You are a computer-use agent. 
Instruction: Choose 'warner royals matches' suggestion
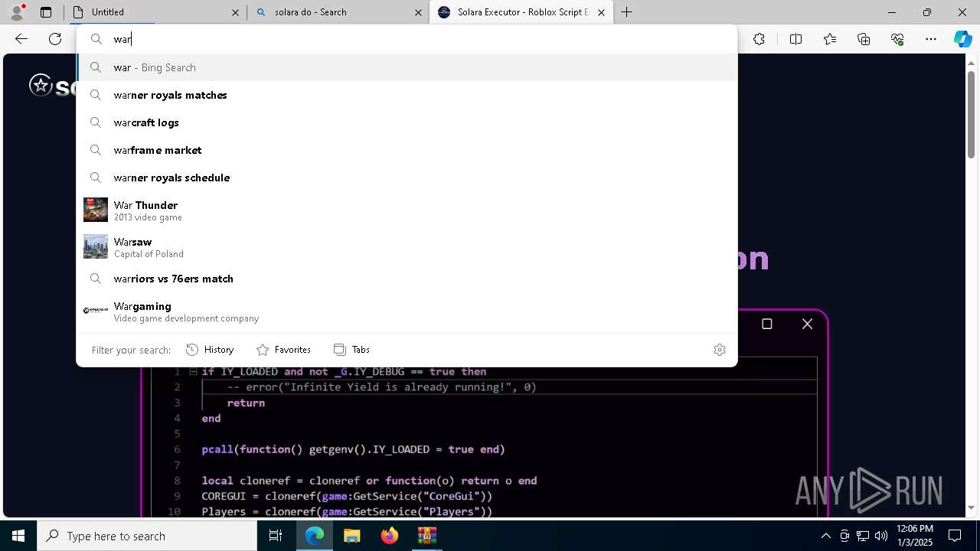coord(407,95)
